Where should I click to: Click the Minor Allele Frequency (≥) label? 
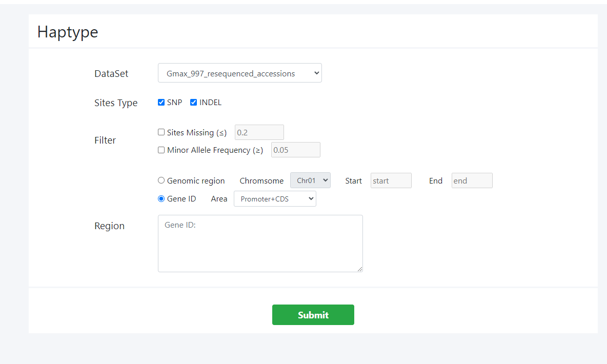click(215, 150)
